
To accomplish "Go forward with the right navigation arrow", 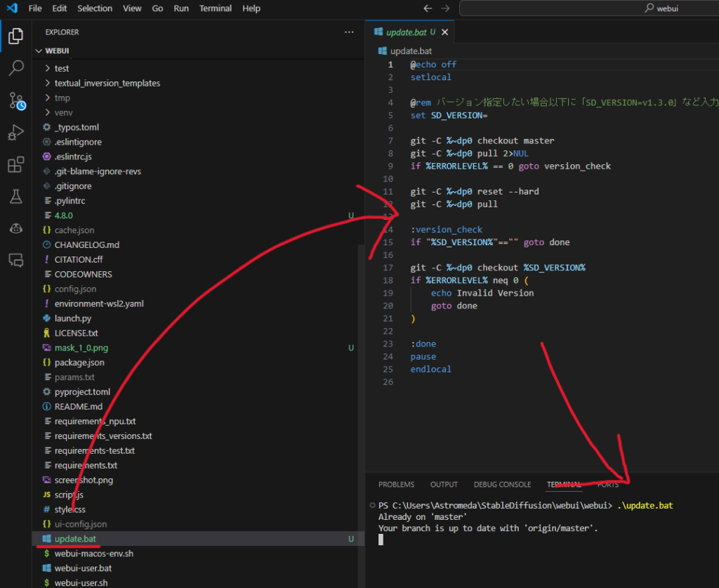I will [445, 8].
